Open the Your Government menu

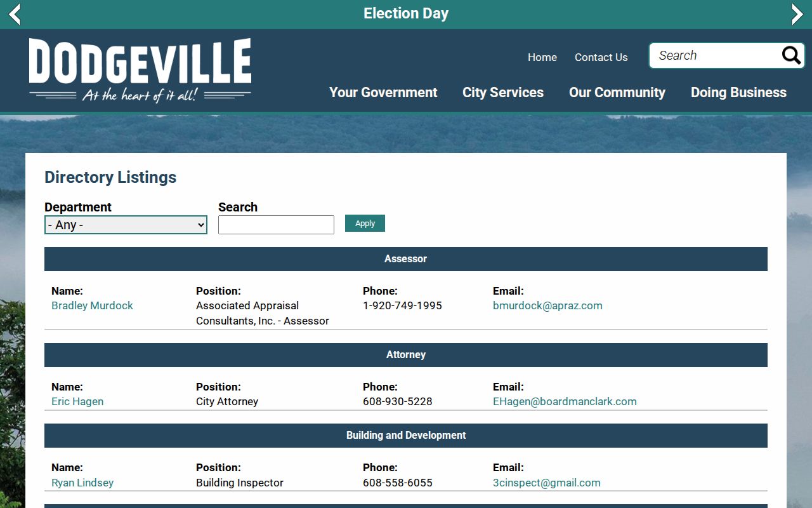(383, 93)
